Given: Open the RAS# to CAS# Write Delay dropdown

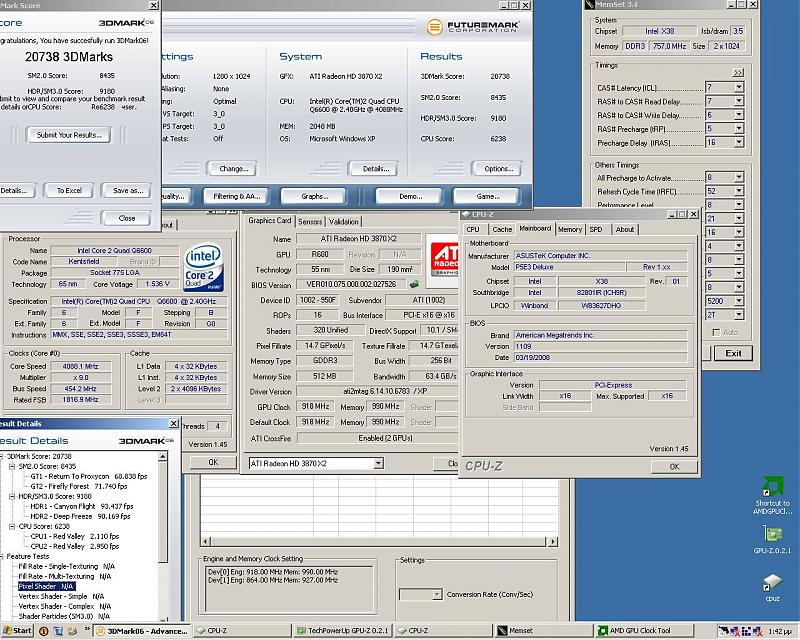Looking at the screenshot, I should (x=738, y=115).
